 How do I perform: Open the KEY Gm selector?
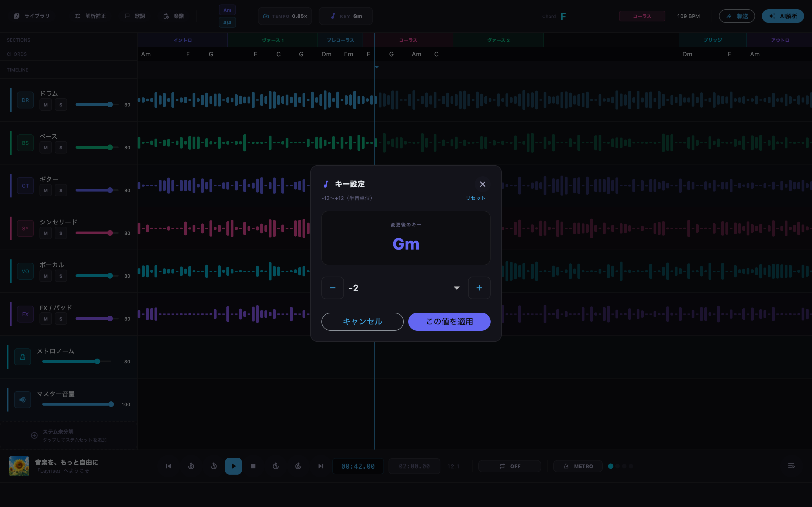pyautogui.click(x=346, y=16)
